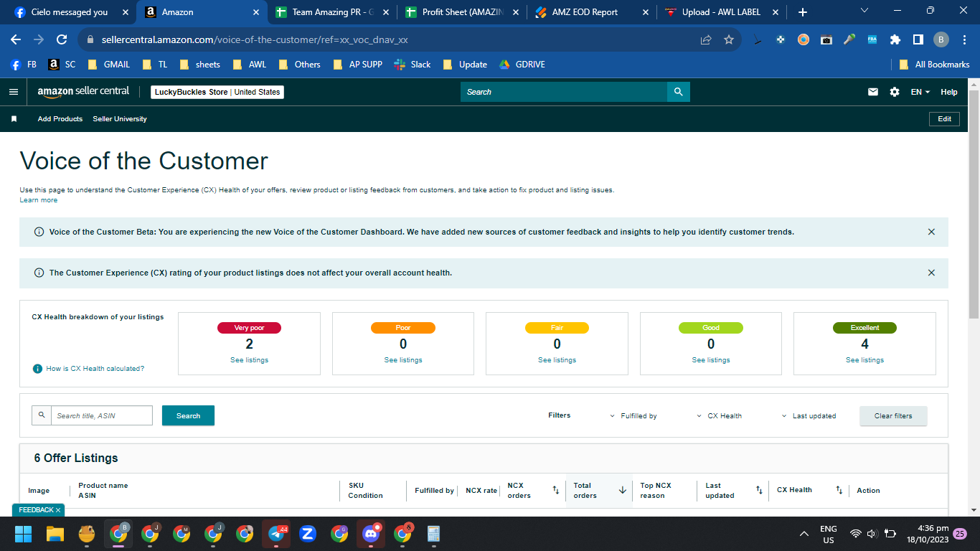Viewport: 980px width, 551px height.
Task: See listings under Very poor
Action: click(x=249, y=360)
